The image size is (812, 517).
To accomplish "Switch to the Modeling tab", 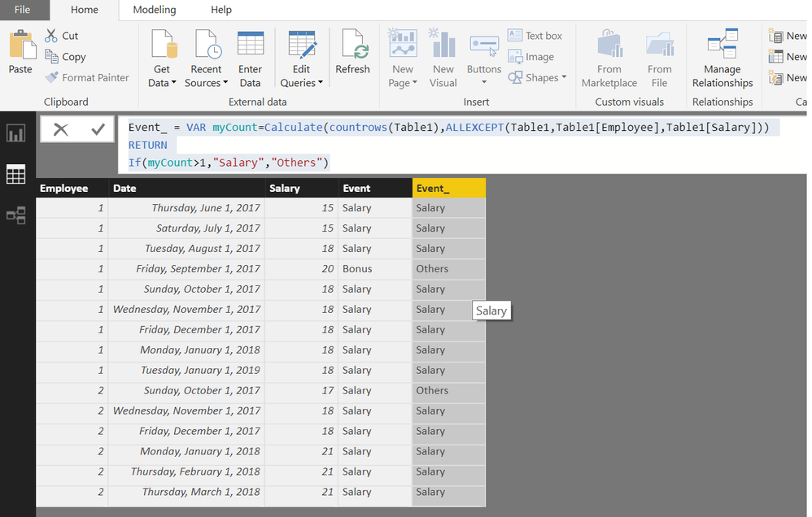I will tap(155, 10).
